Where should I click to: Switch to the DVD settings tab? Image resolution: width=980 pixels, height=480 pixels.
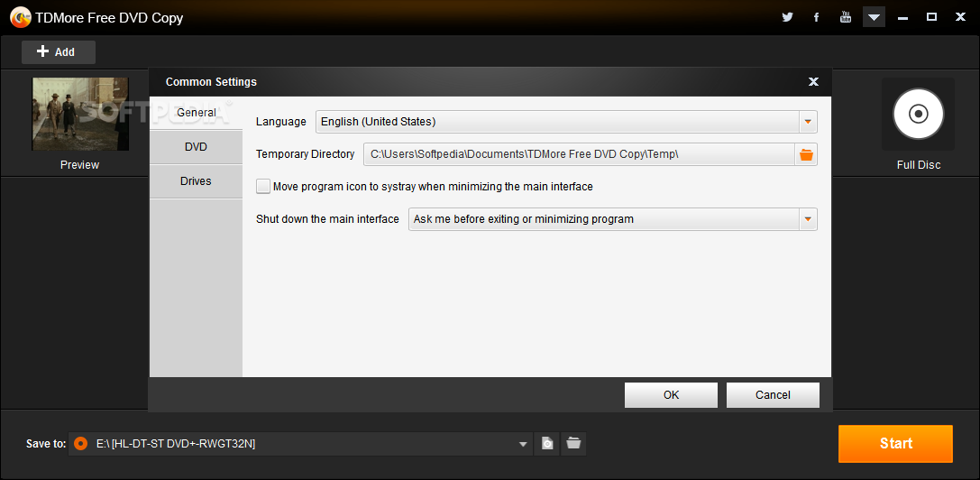(x=197, y=147)
